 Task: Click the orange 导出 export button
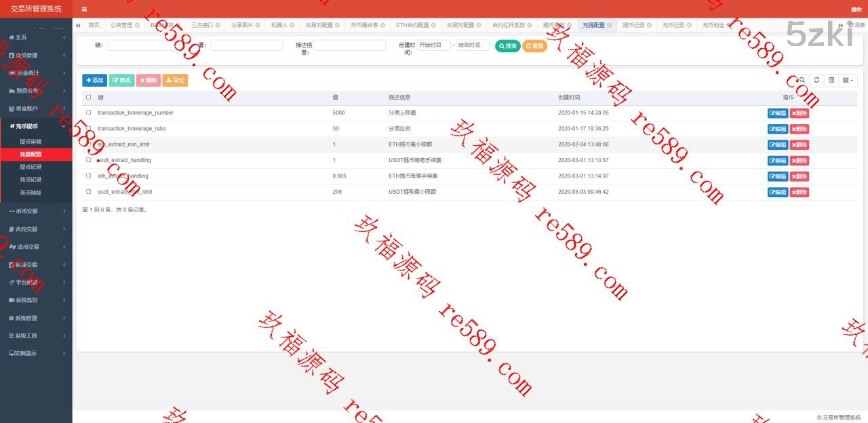175,80
